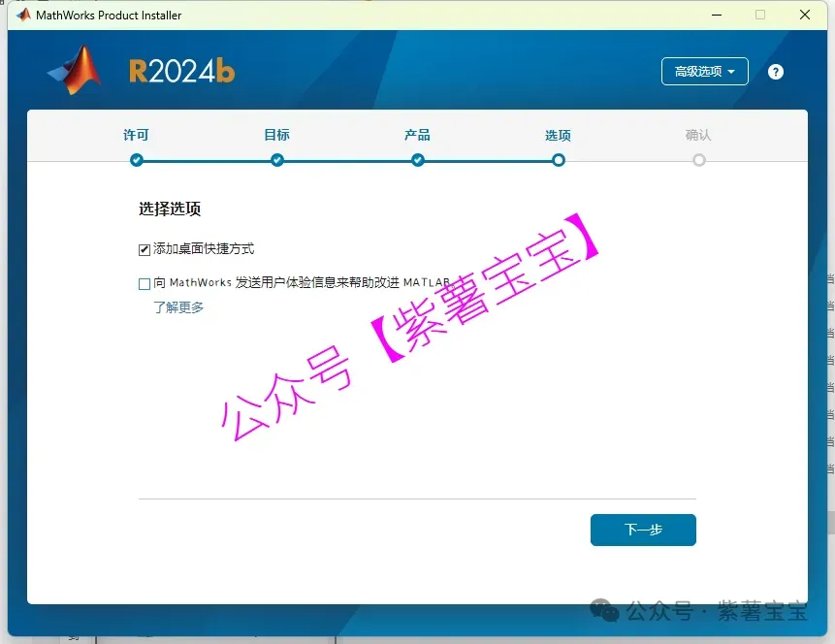Viewport: 835px width, 644px height.
Task: Close the installer window
Action: (x=805, y=15)
